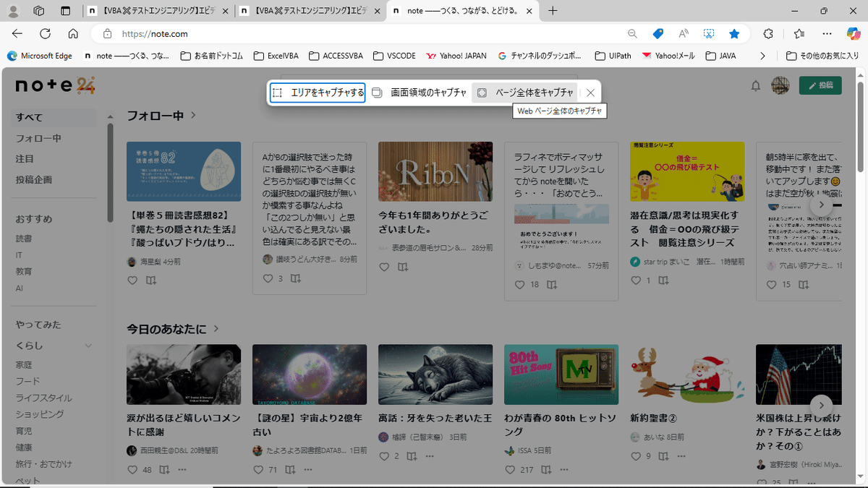Expand the フォロー中 section chevron
This screenshot has height=488, width=868.
(x=194, y=116)
